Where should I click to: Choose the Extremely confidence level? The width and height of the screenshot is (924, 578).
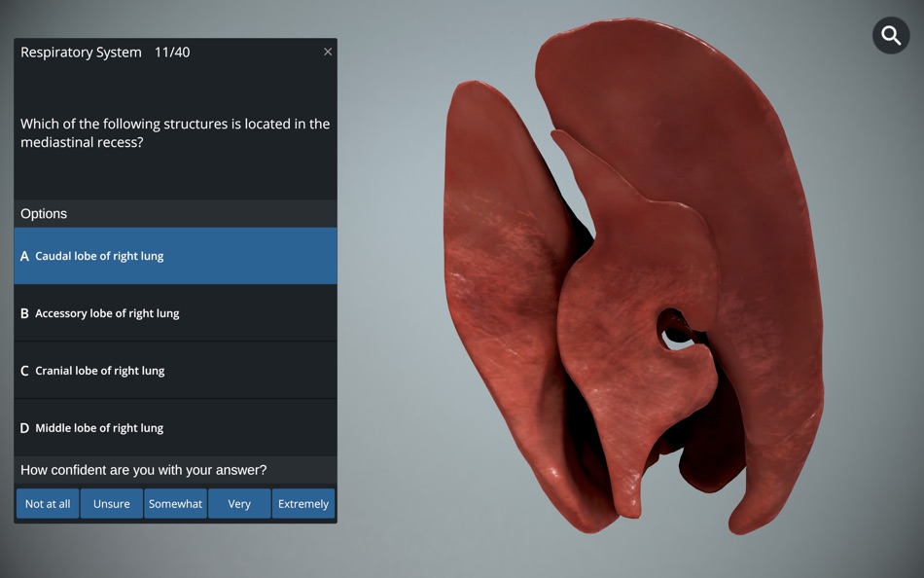point(302,503)
